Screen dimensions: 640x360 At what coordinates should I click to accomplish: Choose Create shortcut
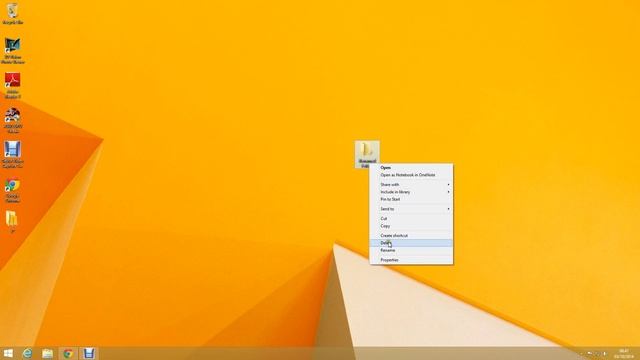[411, 236]
